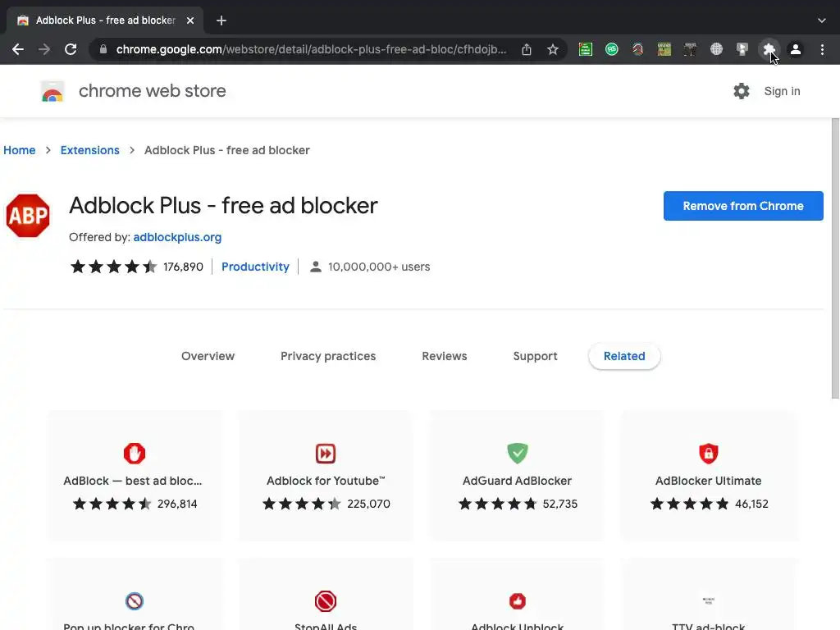Click the 10,000,000+ users text
The height and width of the screenshot is (630, 840).
pyautogui.click(x=379, y=267)
